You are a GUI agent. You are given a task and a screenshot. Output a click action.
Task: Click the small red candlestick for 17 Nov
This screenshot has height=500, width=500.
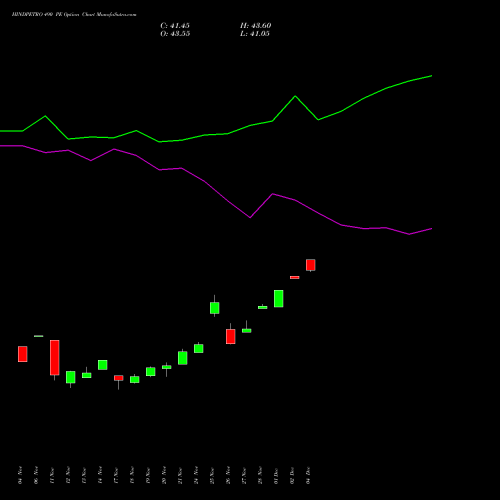119,378
